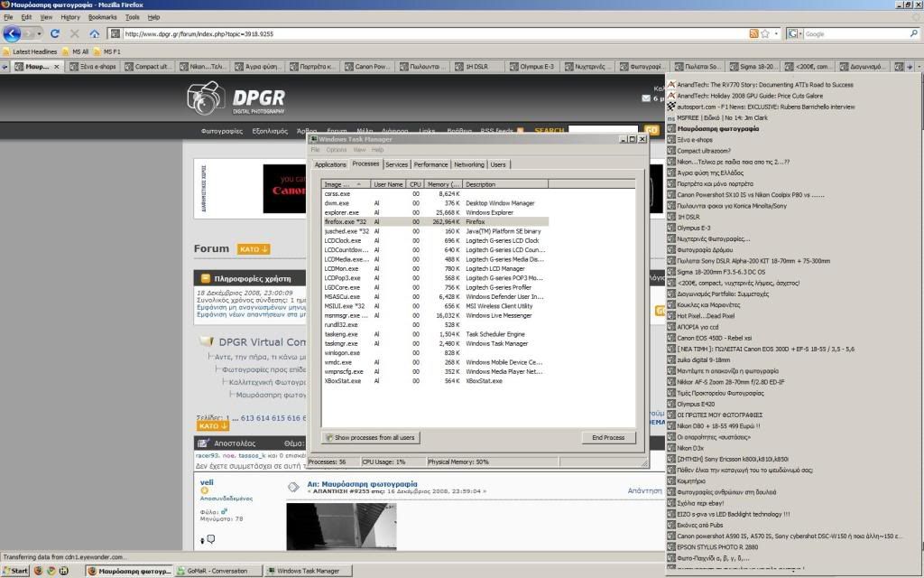Viewport: 924px width, 578px height.
Task: Open the MS F1 bookmark folder
Action: click(106, 51)
